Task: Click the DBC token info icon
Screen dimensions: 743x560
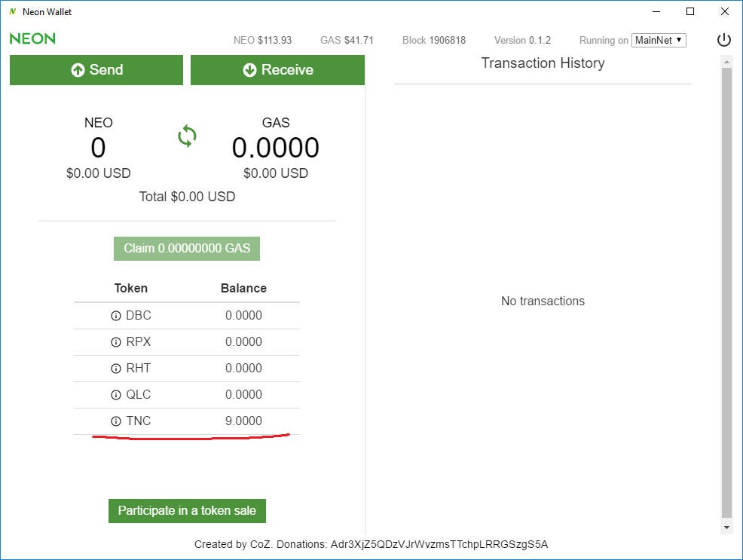Action: tap(115, 315)
